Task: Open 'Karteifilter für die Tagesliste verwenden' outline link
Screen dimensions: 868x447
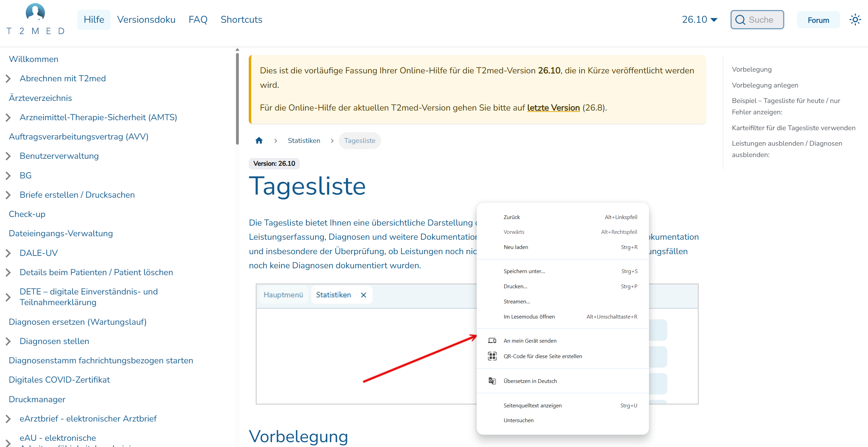Action: tap(794, 128)
